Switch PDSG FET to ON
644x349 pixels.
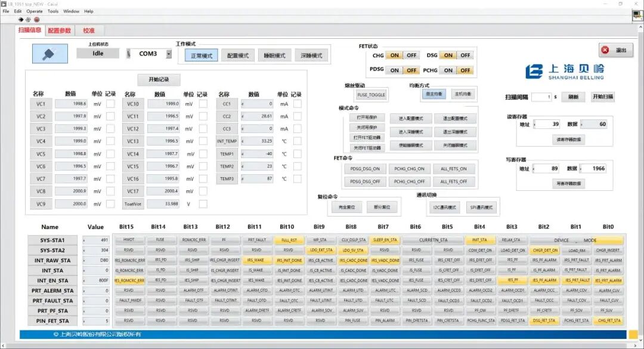pyautogui.click(x=394, y=70)
